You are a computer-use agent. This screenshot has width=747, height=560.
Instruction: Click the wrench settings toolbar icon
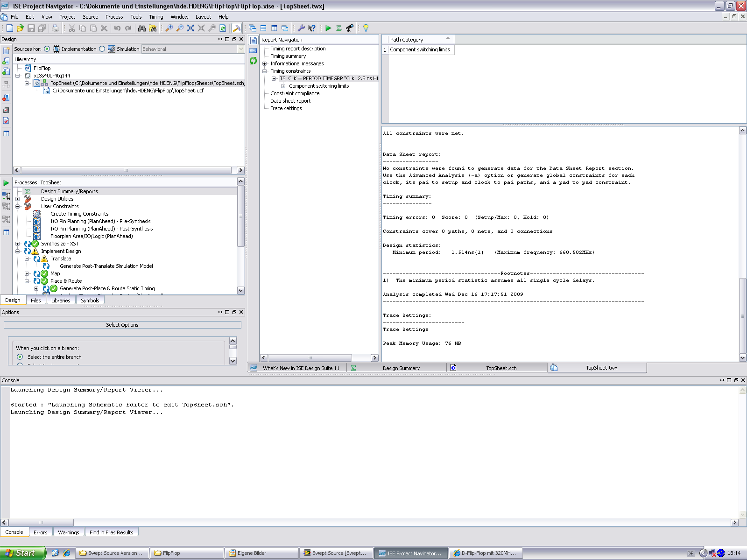pyautogui.click(x=301, y=28)
